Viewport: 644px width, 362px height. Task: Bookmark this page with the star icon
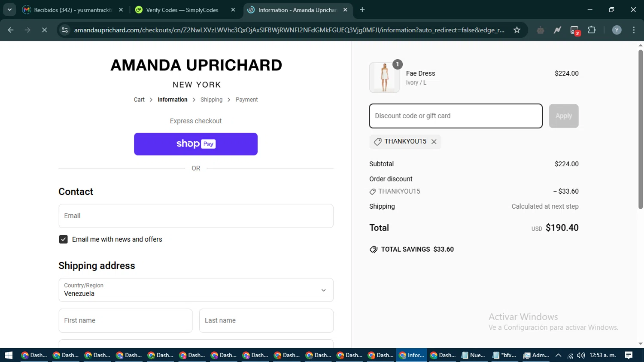coord(517,30)
